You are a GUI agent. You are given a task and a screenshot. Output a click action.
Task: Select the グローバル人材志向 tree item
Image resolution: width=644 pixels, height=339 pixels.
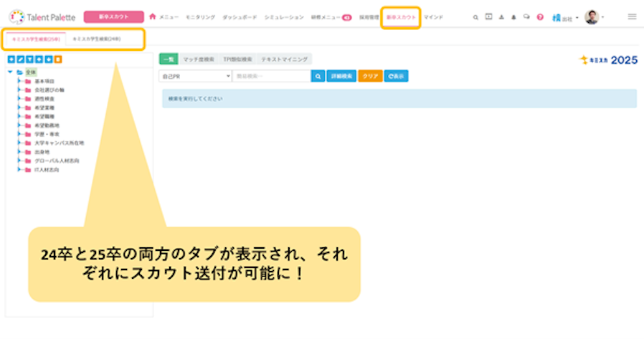pos(57,161)
